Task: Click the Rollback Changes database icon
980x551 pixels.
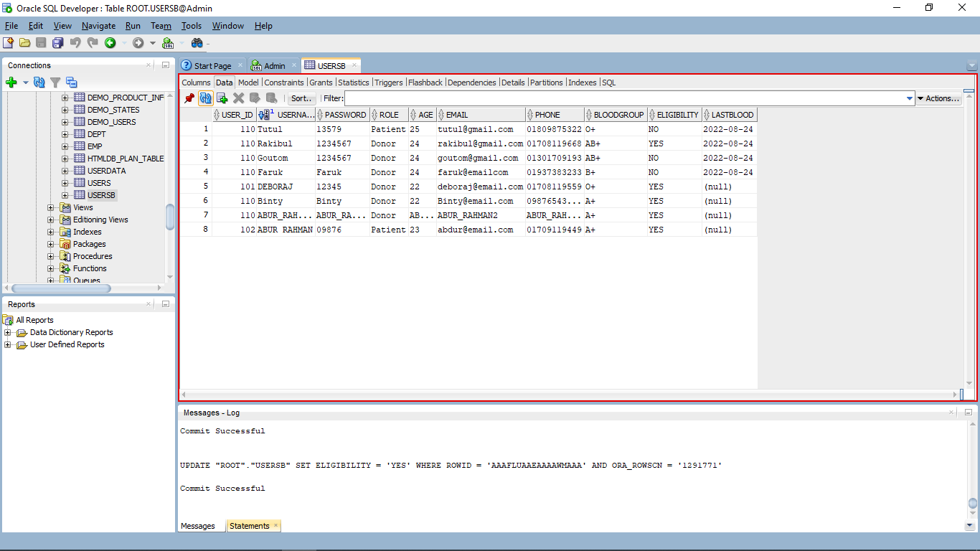Action: [272, 98]
